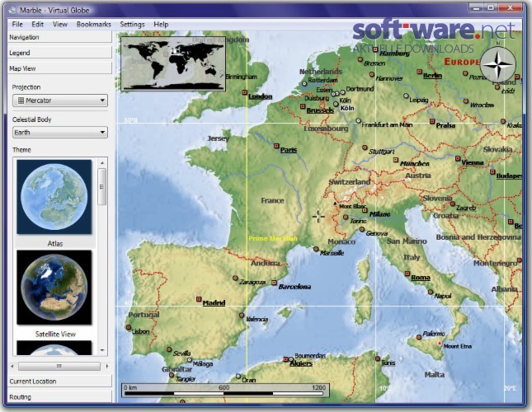Click the Palermo city marker

click(x=419, y=337)
